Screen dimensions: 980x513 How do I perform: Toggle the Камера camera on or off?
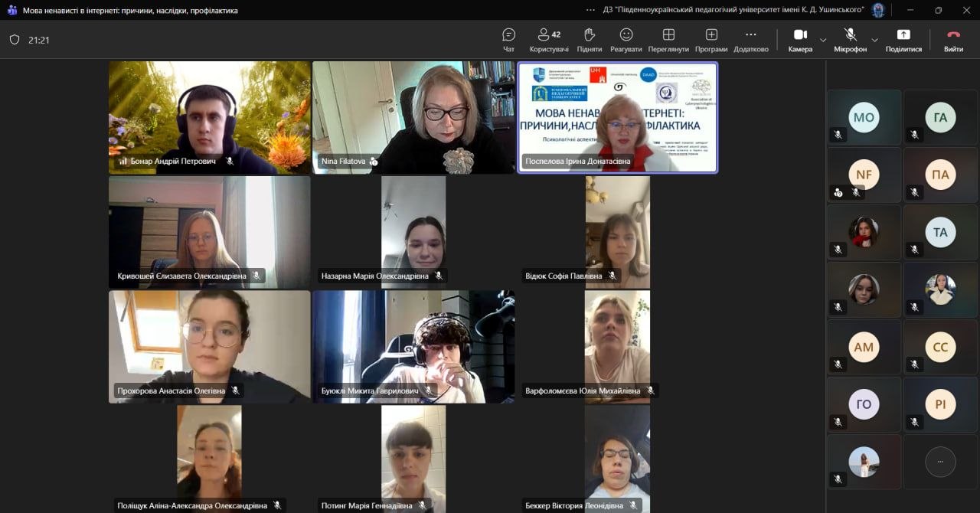tap(800, 40)
